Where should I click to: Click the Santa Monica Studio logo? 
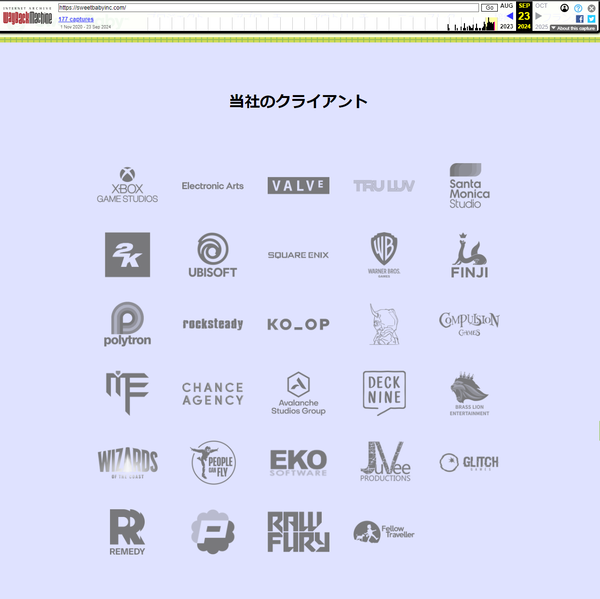tap(470, 186)
